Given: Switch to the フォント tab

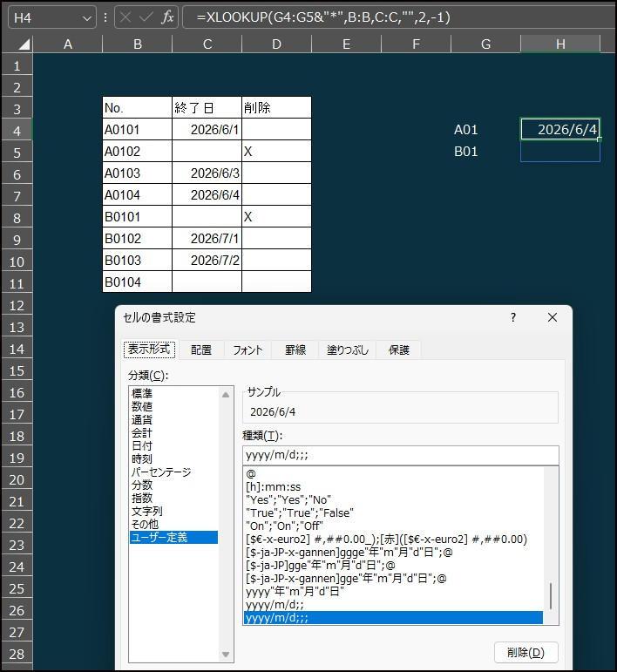Looking at the screenshot, I should click(247, 350).
